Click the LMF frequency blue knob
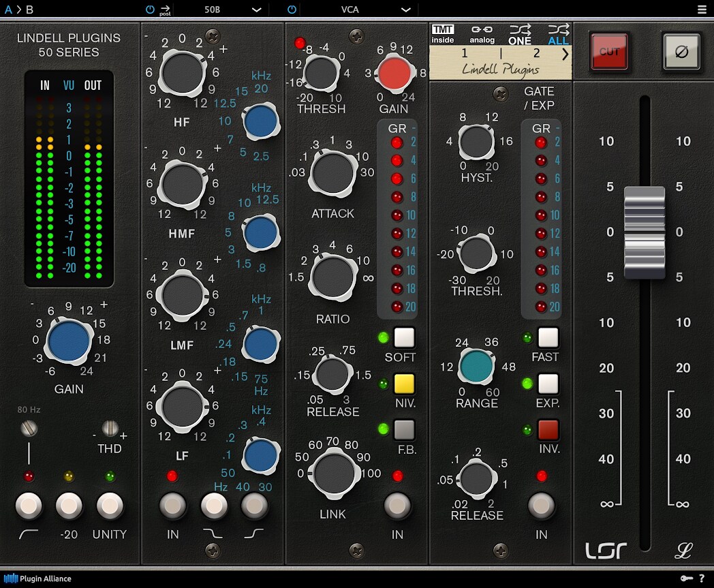The image size is (714, 588). 260,344
